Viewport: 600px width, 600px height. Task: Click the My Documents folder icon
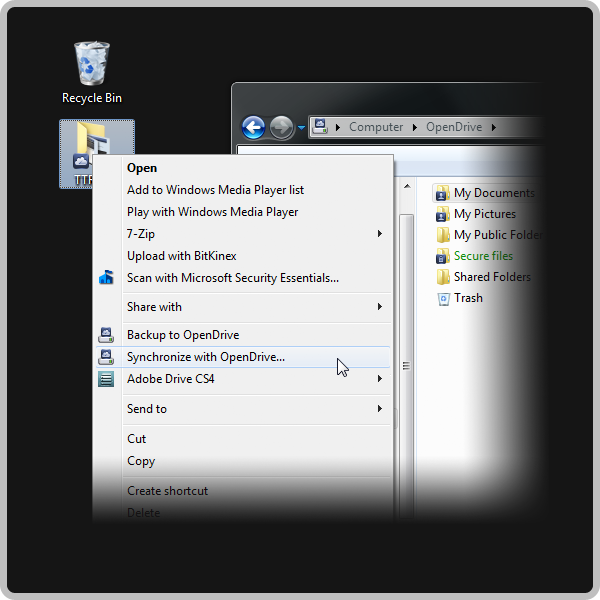[443, 193]
